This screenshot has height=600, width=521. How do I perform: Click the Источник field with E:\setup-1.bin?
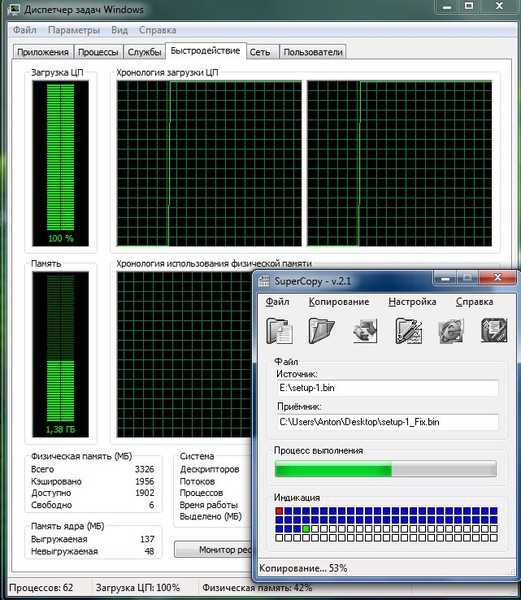point(387,388)
